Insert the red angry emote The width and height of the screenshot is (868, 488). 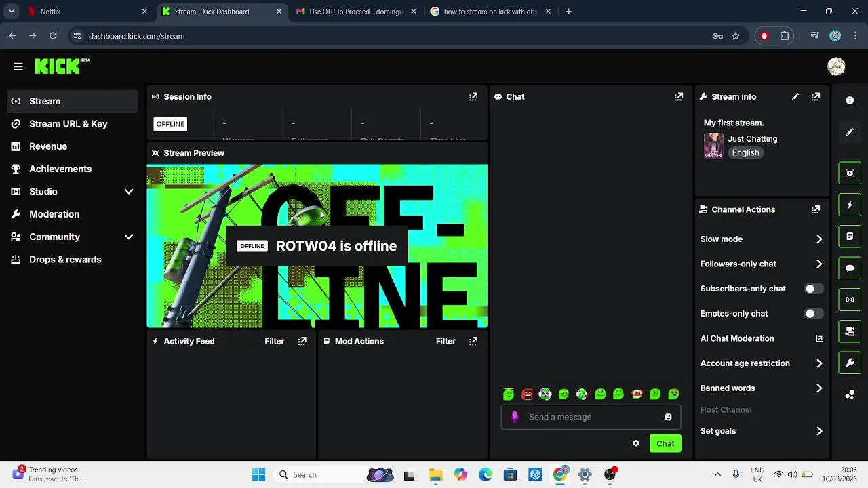527,394
